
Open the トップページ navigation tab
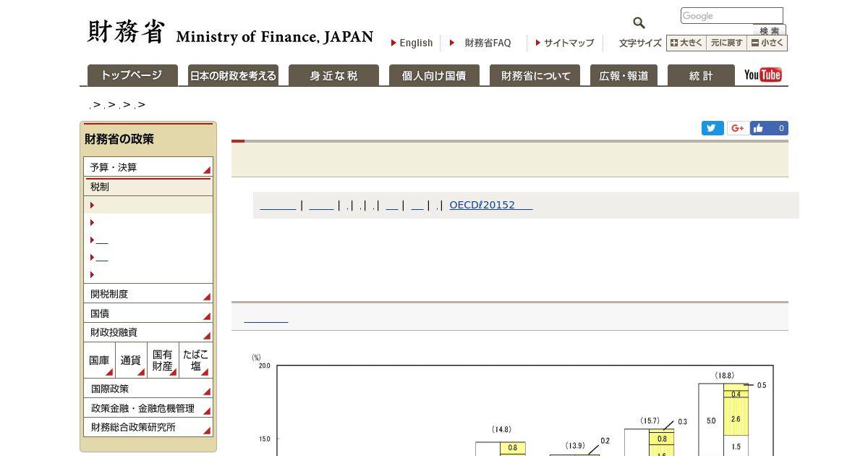click(x=132, y=75)
